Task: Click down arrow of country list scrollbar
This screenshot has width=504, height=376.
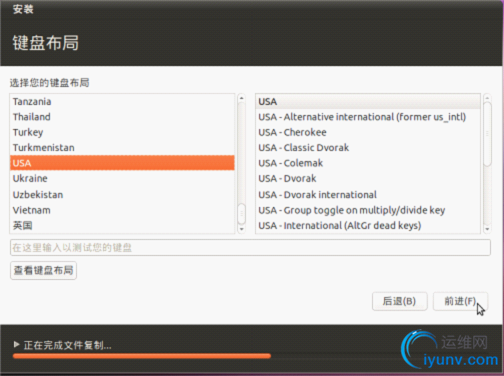Action: 242,229
